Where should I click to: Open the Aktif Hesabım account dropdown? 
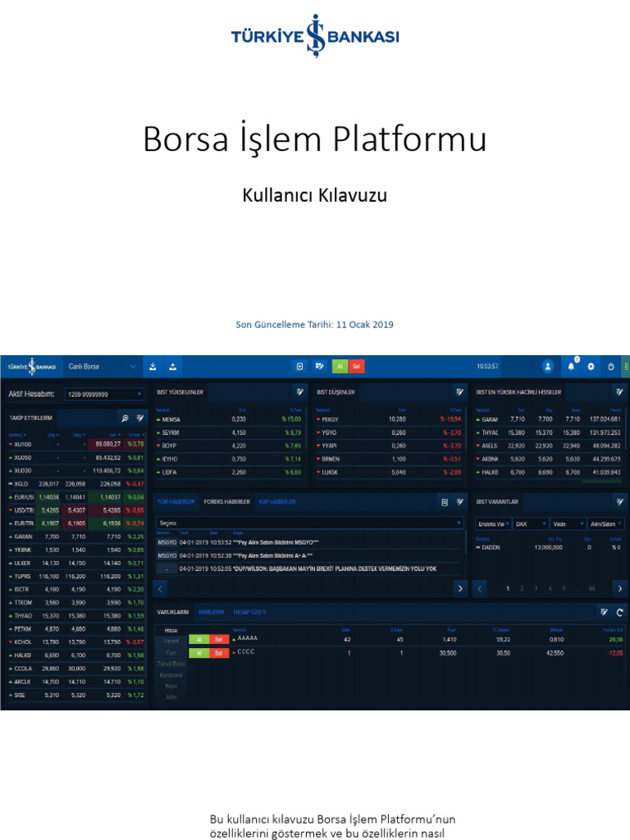104,395
